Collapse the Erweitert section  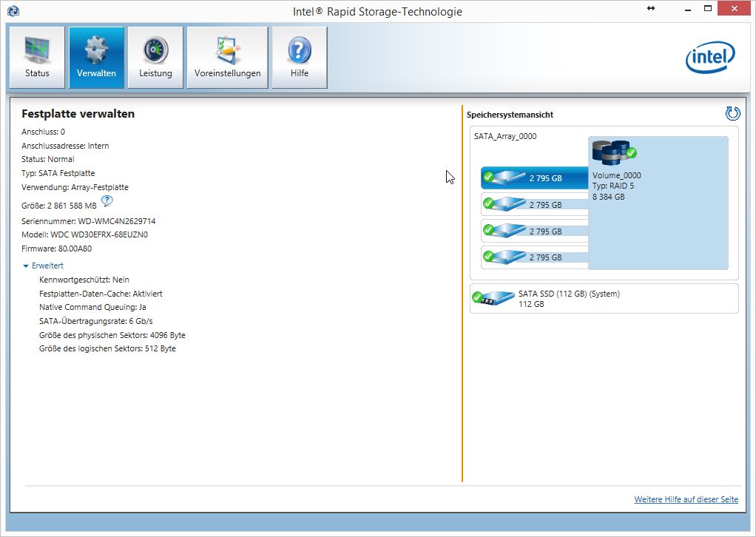pos(43,266)
